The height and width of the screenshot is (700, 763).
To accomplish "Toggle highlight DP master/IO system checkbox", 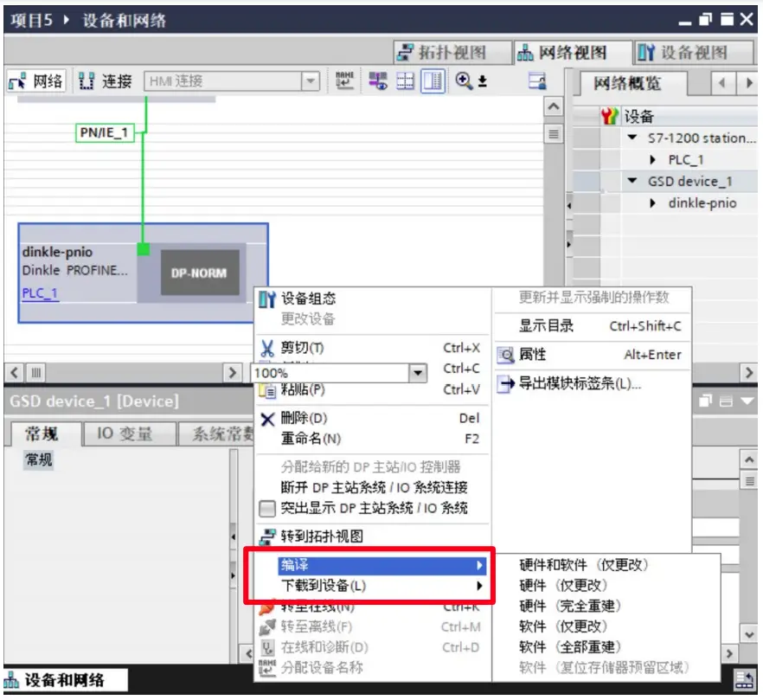I will pyautogui.click(x=266, y=508).
